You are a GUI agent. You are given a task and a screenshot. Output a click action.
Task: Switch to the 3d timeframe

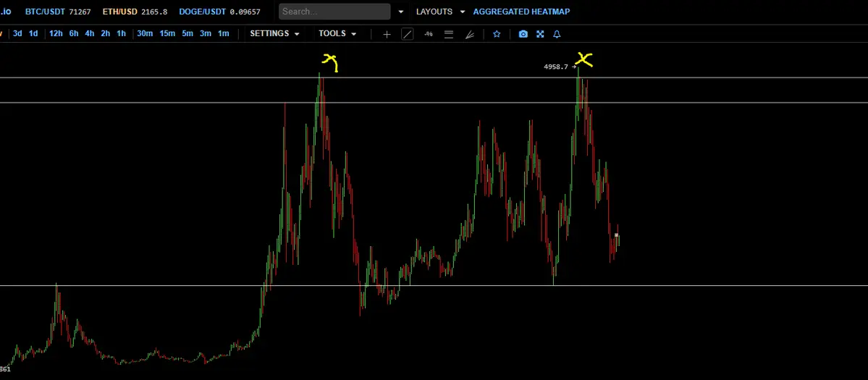click(x=17, y=34)
